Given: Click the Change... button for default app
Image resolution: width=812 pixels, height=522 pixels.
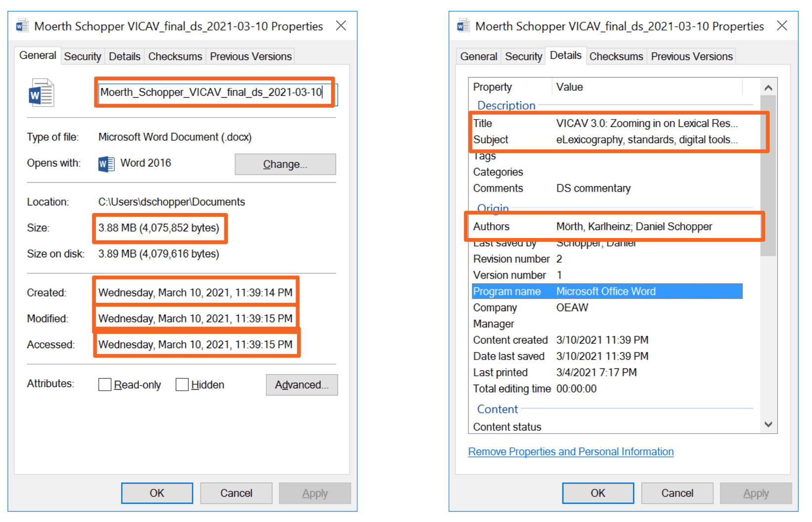Looking at the screenshot, I should click(x=285, y=164).
